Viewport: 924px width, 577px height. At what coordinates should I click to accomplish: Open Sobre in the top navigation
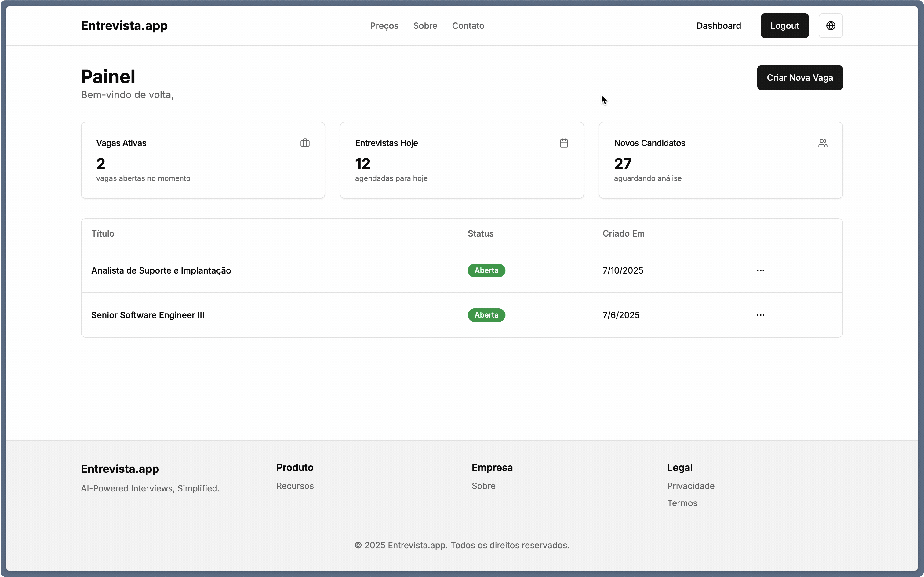click(x=425, y=26)
